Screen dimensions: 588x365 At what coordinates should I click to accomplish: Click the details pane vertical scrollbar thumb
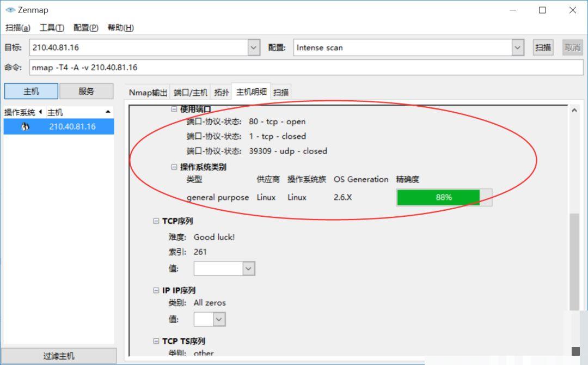pos(574,262)
